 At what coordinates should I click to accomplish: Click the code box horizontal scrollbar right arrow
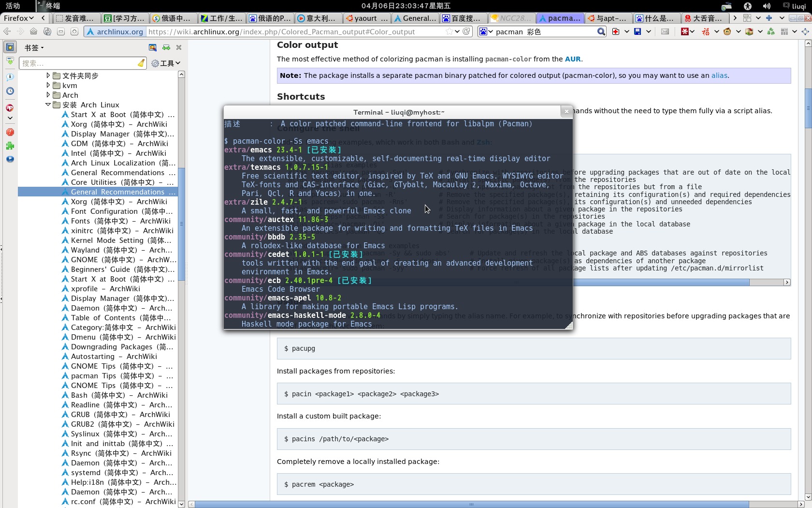click(787, 282)
